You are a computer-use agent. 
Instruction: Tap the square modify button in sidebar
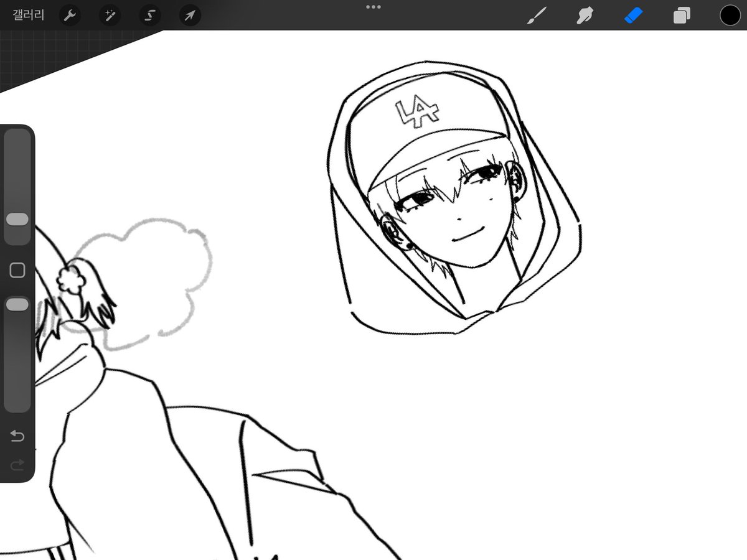pyautogui.click(x=17, y=270)
